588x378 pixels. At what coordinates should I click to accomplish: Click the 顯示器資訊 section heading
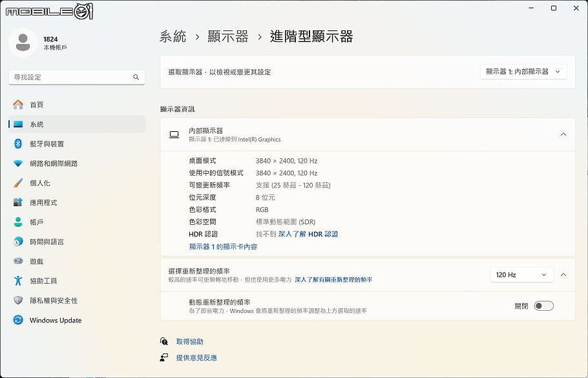click(178, 109)
